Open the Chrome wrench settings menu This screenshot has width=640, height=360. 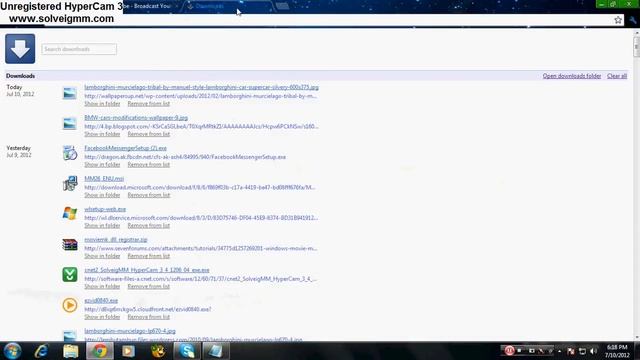pos(633,20)
